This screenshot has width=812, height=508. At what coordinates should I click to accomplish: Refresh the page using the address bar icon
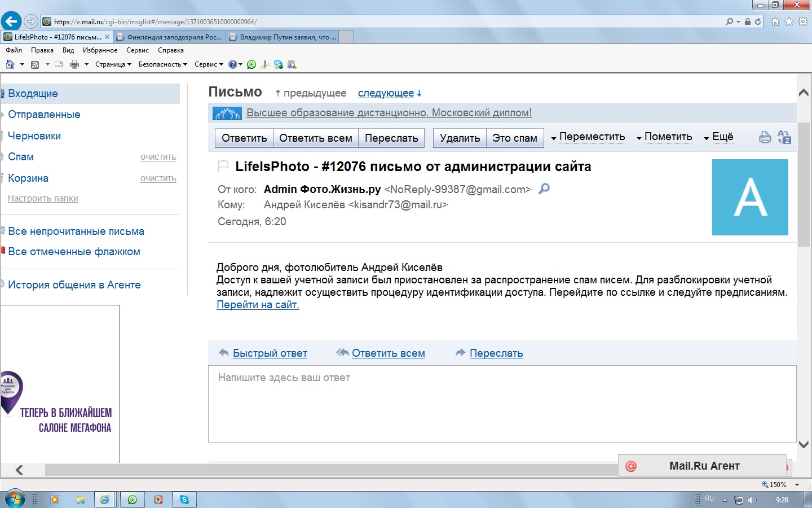click(758, 21)
